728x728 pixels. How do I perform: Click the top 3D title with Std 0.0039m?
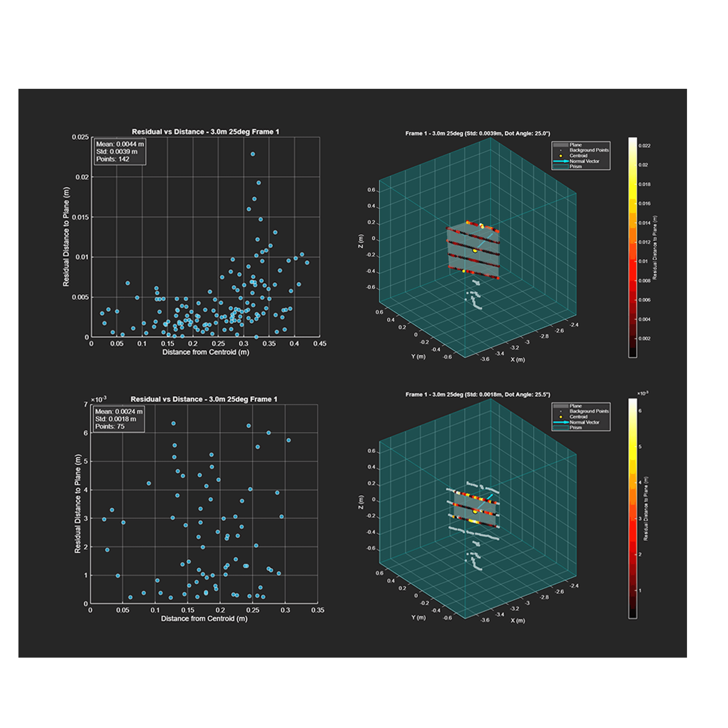477,133
